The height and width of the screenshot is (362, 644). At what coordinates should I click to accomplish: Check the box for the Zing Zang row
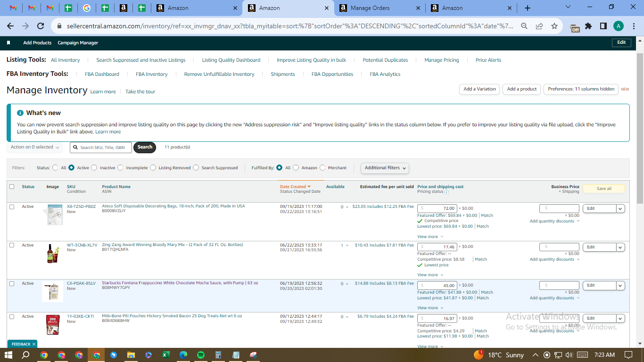click(x=12, y=245)
